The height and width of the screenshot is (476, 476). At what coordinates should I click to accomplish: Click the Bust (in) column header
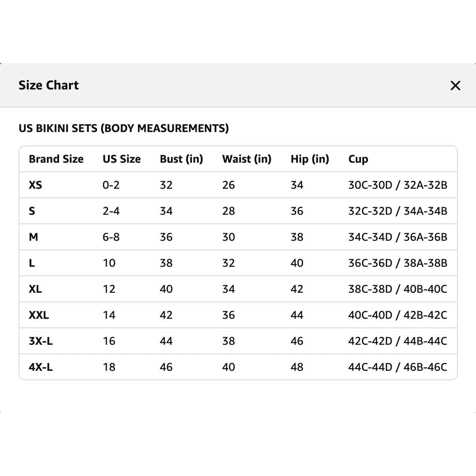point(181,159)
